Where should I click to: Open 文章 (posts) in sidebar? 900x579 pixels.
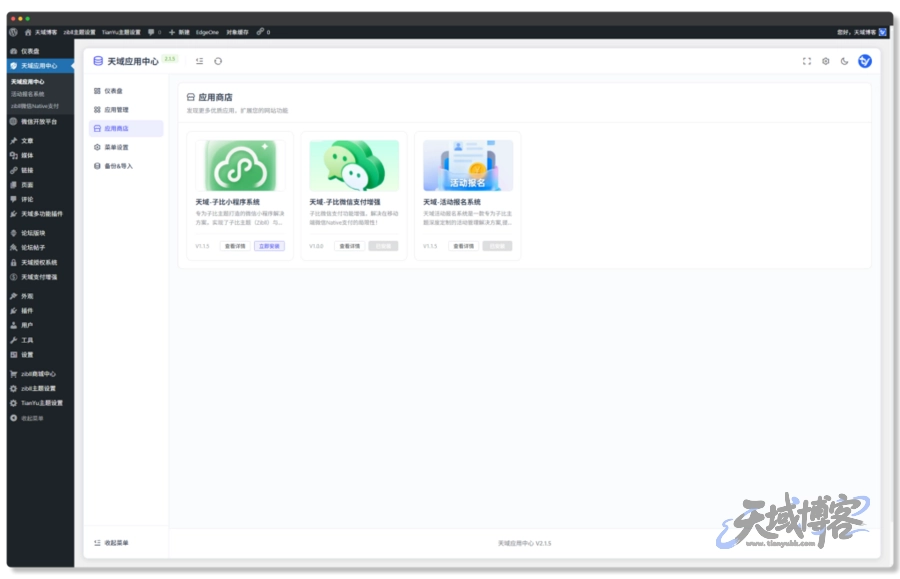click(40, 141)
